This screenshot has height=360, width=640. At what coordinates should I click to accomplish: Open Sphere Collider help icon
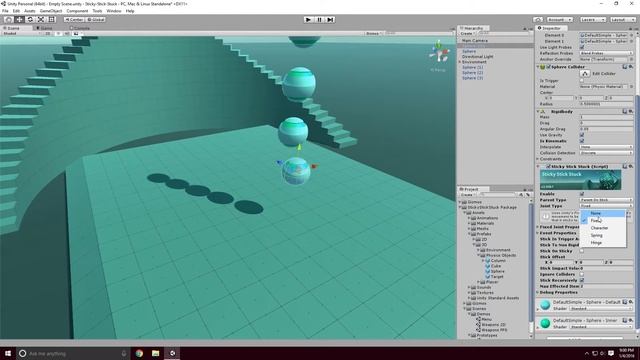coord(624,67)
